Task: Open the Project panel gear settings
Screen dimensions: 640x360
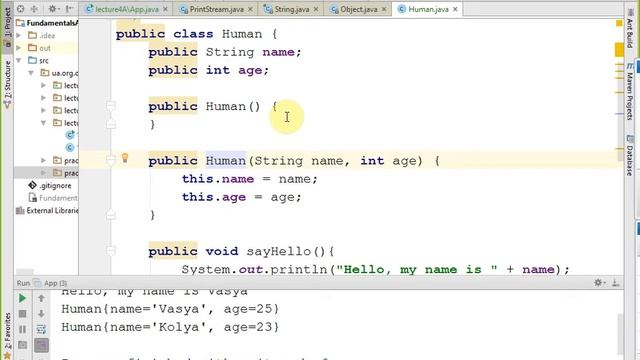Action: (x=53, y=9)
